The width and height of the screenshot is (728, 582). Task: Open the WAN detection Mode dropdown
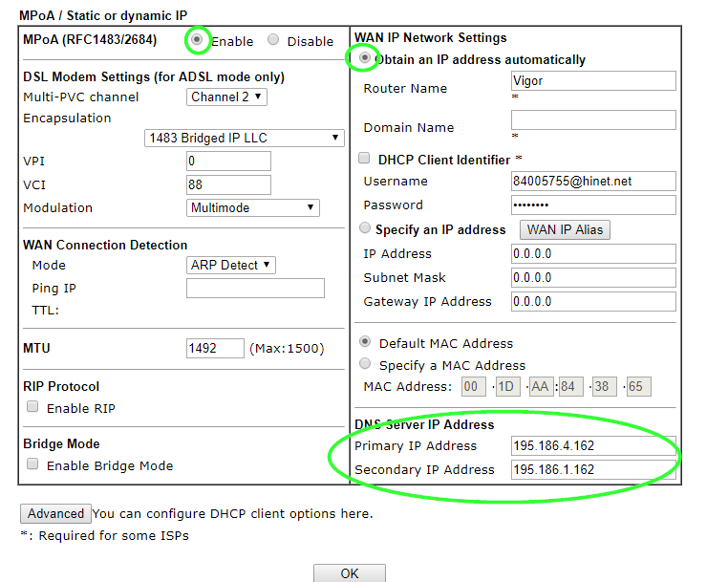(230, 265)
